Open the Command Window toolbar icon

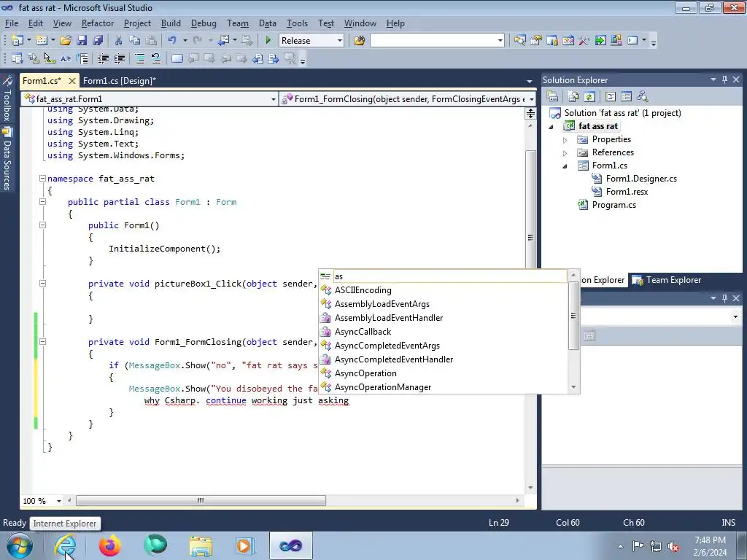632,41
